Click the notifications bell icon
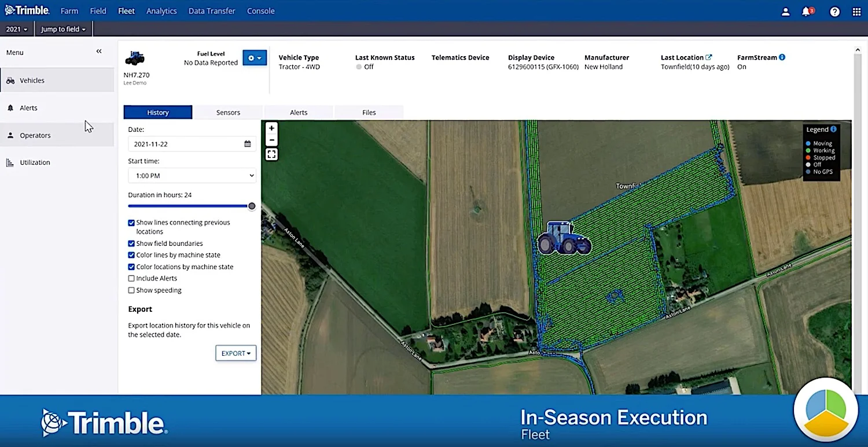The image size is (868, 447). (806, 12)
